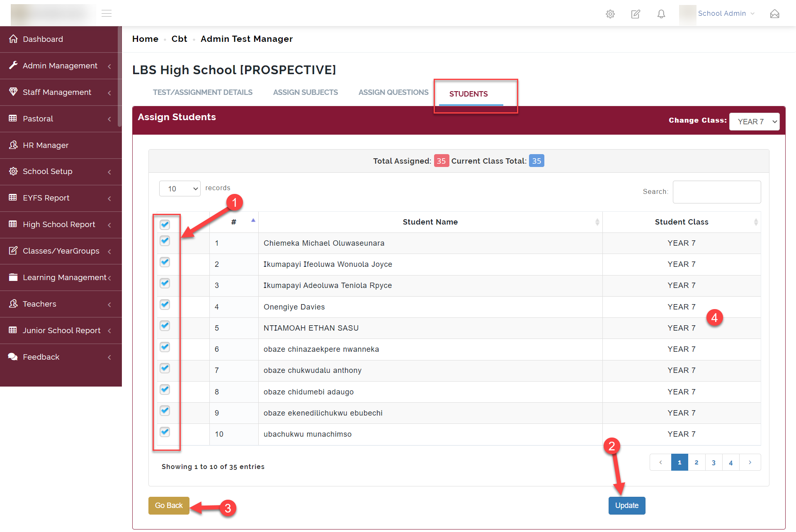Open the records per page dropdown
Viewport: 796px width, 532px height.
point(180,189)
